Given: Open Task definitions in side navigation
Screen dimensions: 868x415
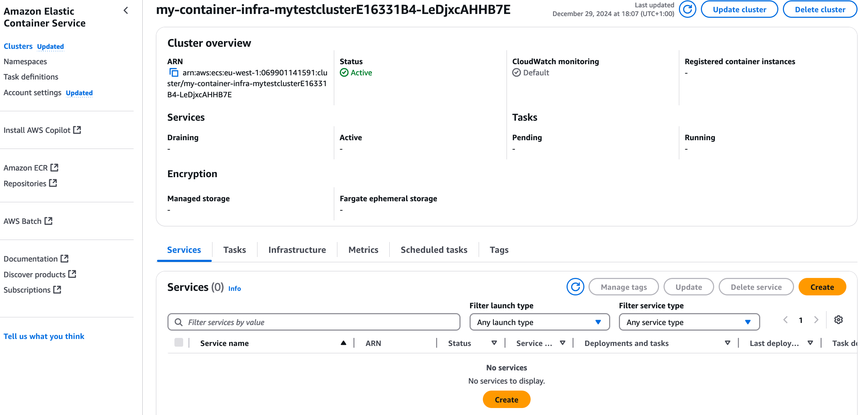Looking at the screenshot, I should (x=31, y=77).
